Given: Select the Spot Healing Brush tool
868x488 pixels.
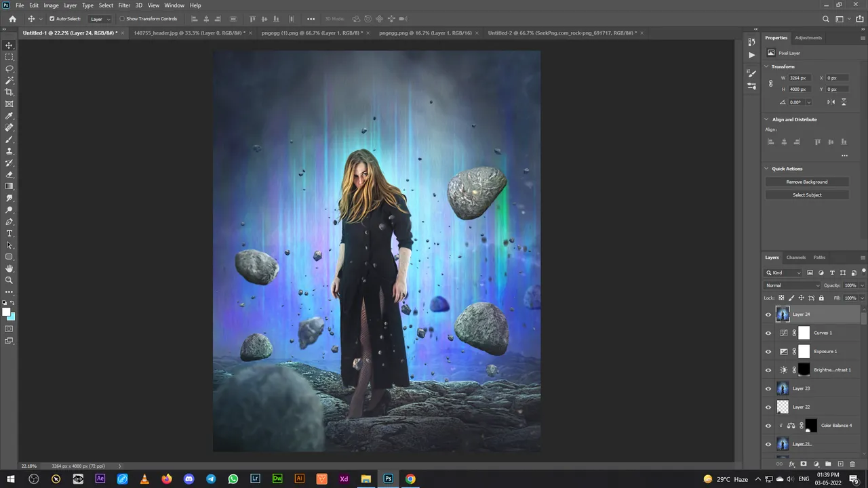Looking at the screenshot, I should point(9,127).
